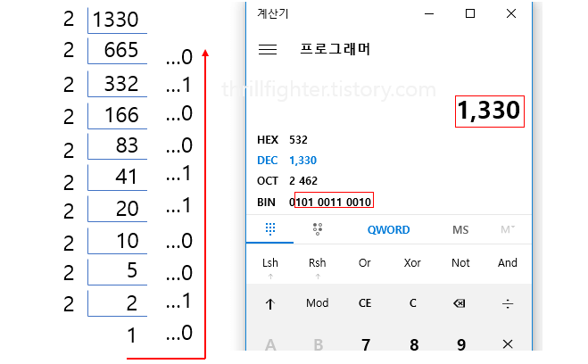The image size is (588, 364).
Task: Close the calculator window
Action: coord(510,14)
